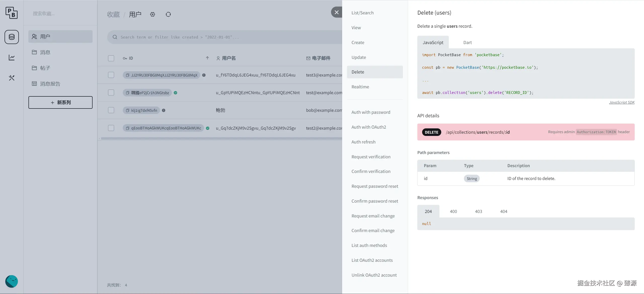The width and height of the screenshot is (644, 294).
Task: Click the collection settings gear icon
Action: click(152, 15)
